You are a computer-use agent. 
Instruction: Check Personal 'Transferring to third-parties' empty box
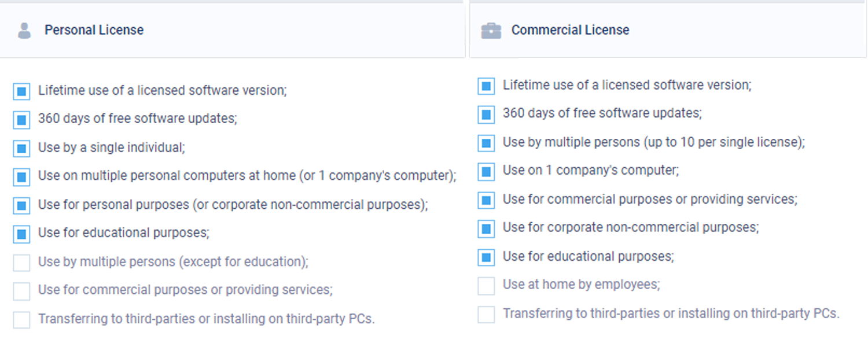point(21,320)
